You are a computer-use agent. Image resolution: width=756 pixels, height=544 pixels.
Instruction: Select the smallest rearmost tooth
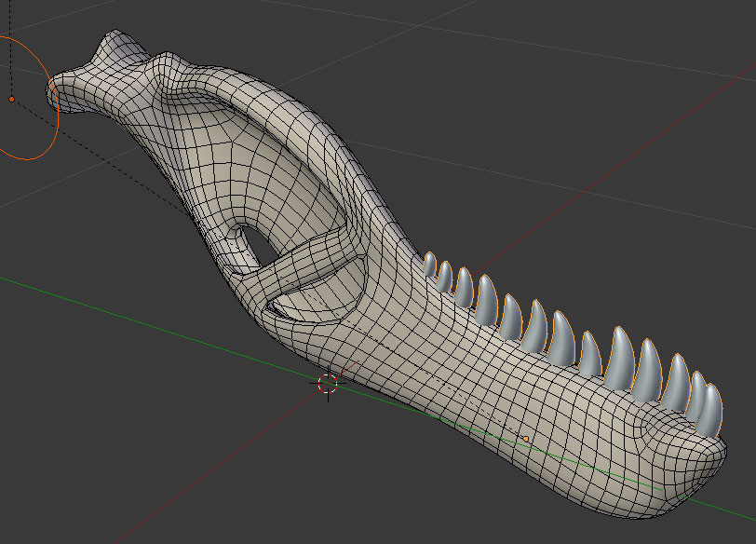point(428,265)
